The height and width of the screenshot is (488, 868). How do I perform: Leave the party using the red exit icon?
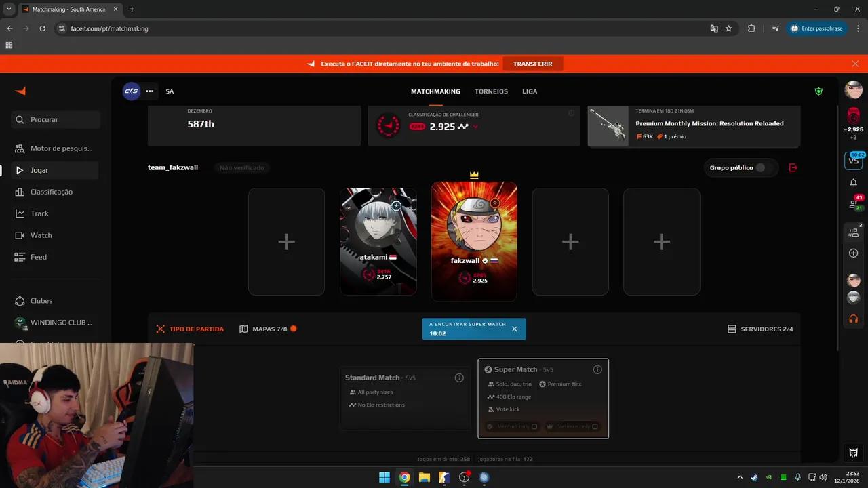(x=793, y=167)
